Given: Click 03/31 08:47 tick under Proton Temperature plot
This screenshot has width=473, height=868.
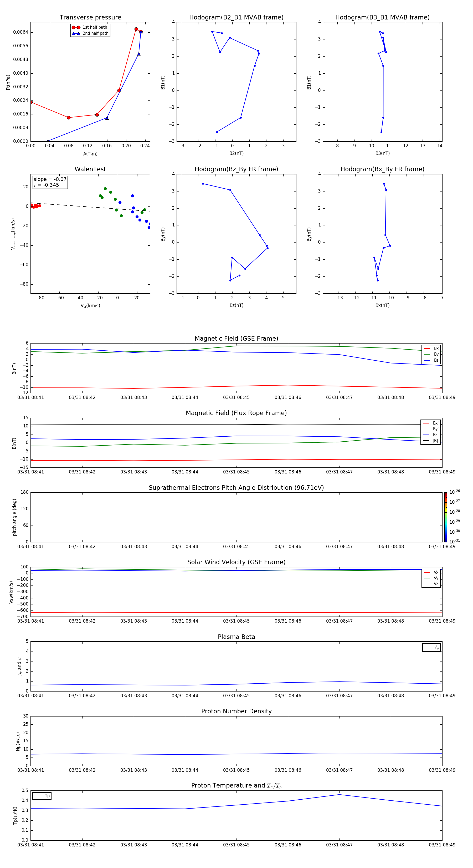Looking at the screenshot, I should pos(339,845).
